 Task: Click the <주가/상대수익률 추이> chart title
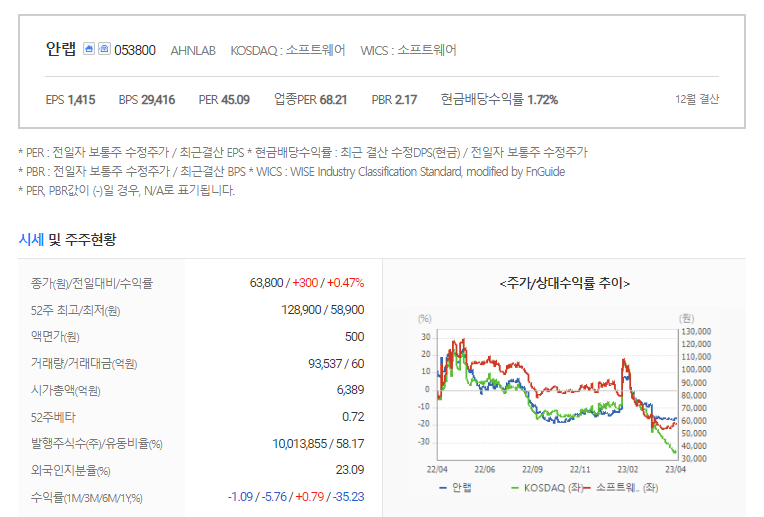coord(565,283)
